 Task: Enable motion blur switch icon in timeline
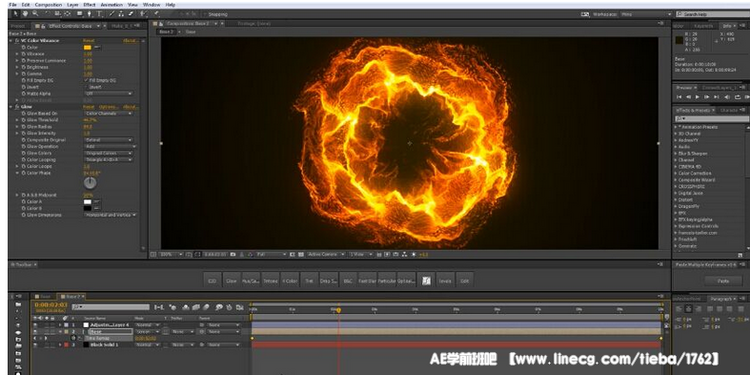click(x=206, y=307)
